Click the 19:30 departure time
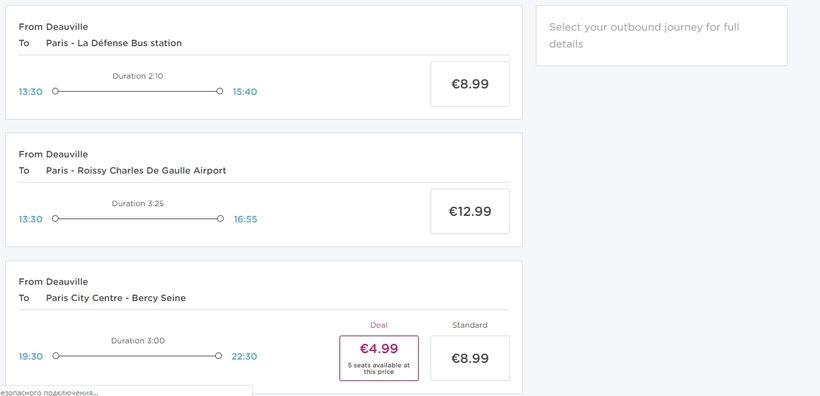 (x=31, y=357)
